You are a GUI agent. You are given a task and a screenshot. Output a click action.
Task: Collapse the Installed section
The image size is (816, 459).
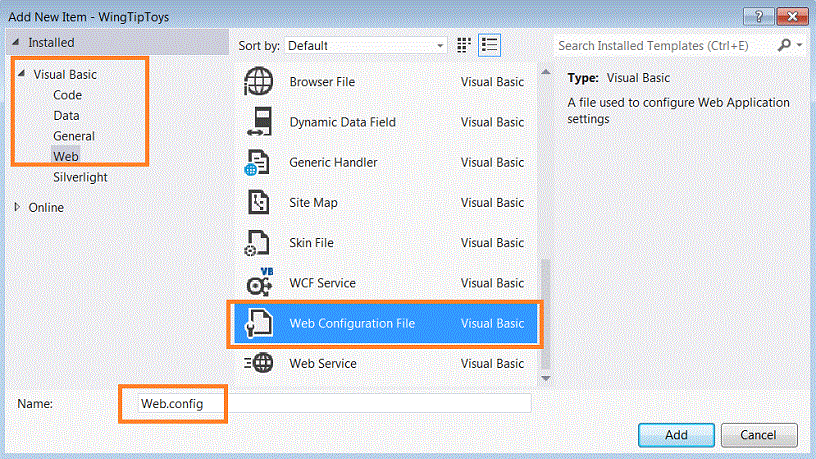tap(16, 43)
